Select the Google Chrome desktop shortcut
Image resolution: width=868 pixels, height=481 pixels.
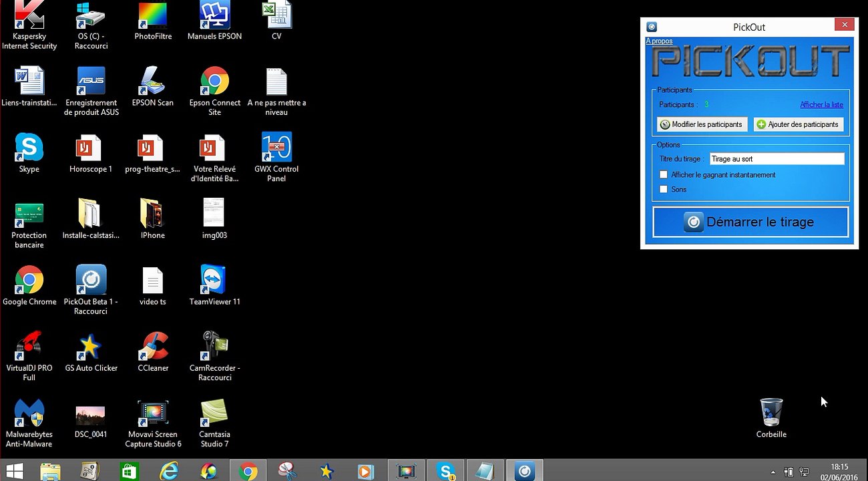(x=29, y=285)
